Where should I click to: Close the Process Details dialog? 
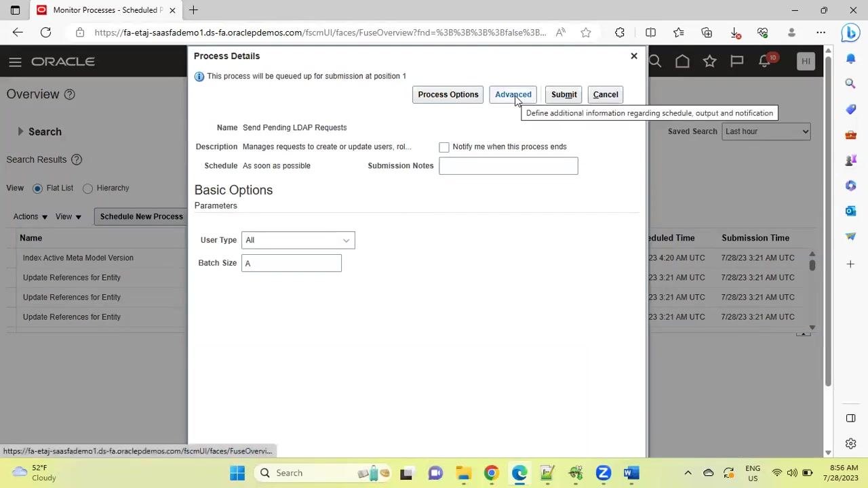click(634, 56)
